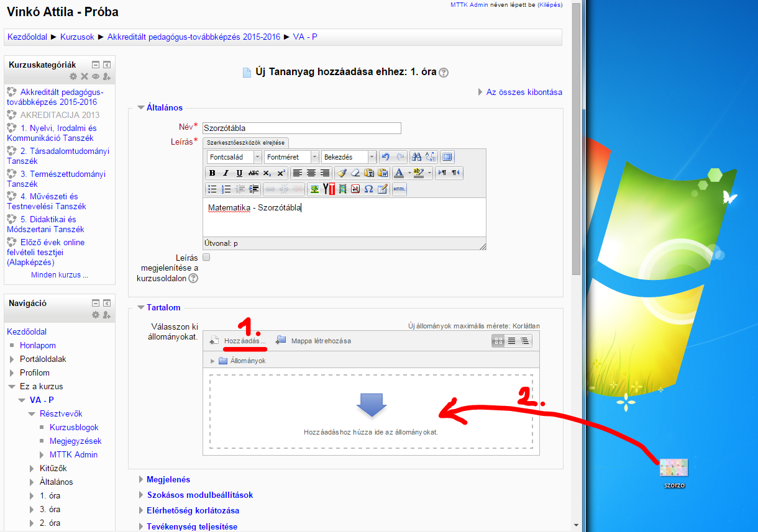This screenshot has height=532, width=758.
Task: Open help for Új Tananyag hozzáadása
Action: click(x=443, y=73)
